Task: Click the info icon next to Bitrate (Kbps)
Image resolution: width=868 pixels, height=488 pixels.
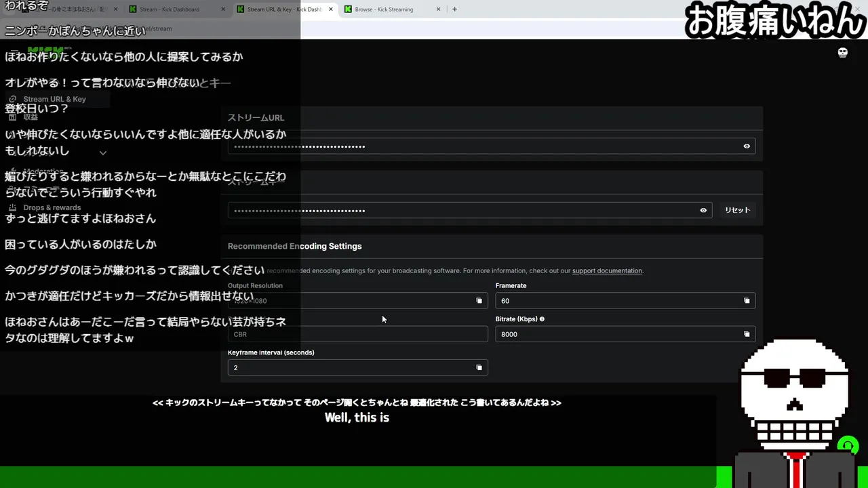Action: pyautogui.click(x=542, y=319)
